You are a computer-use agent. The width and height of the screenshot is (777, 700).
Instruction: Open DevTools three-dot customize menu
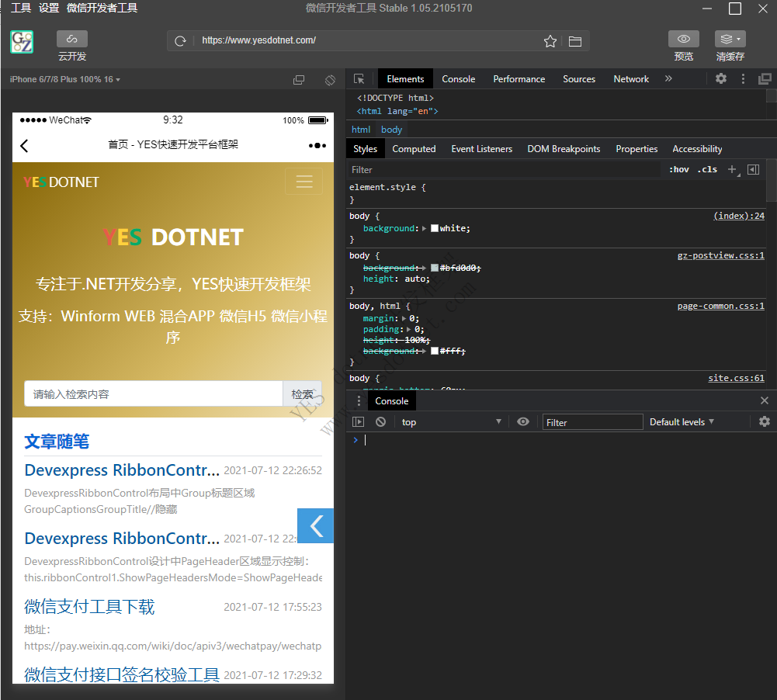[x=743, y=78]
